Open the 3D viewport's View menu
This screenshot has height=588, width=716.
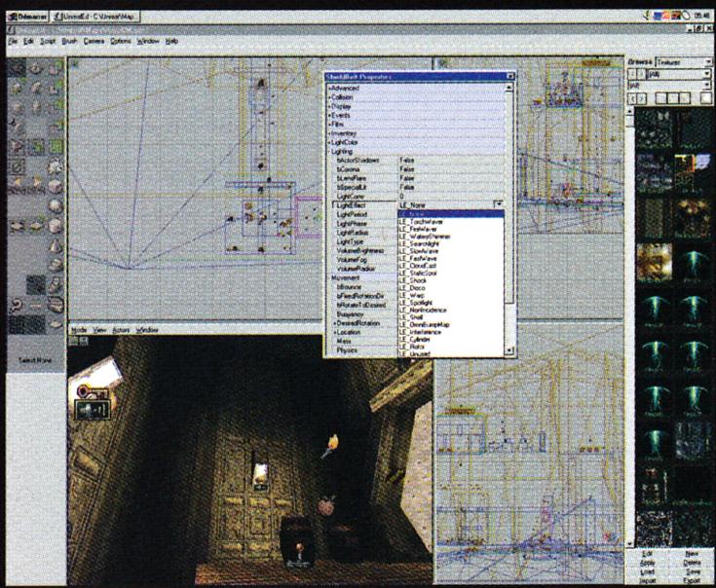click(99, 330)
